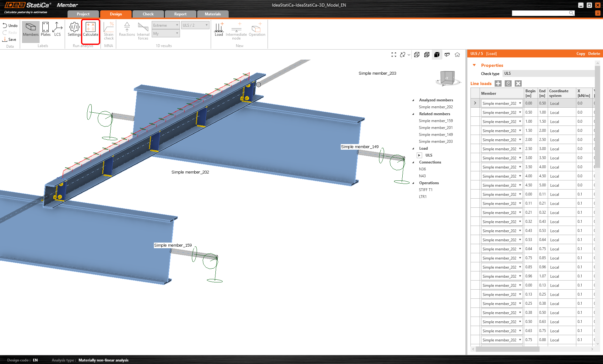Open analysis Settings gear icon
The width and height of the screenshot is (603, 364).
click(x=74, y=29)
